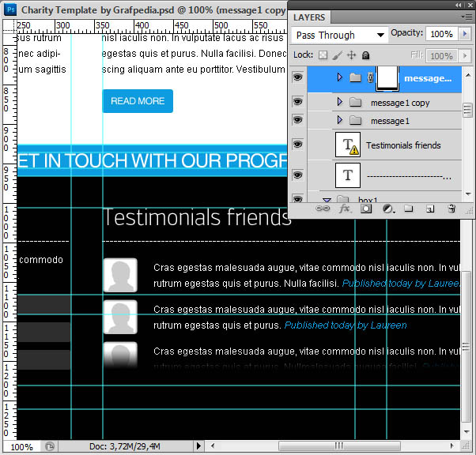Switch to the LAYERS tab
Viewport: 476px width, 455px height.
point(309,17)
